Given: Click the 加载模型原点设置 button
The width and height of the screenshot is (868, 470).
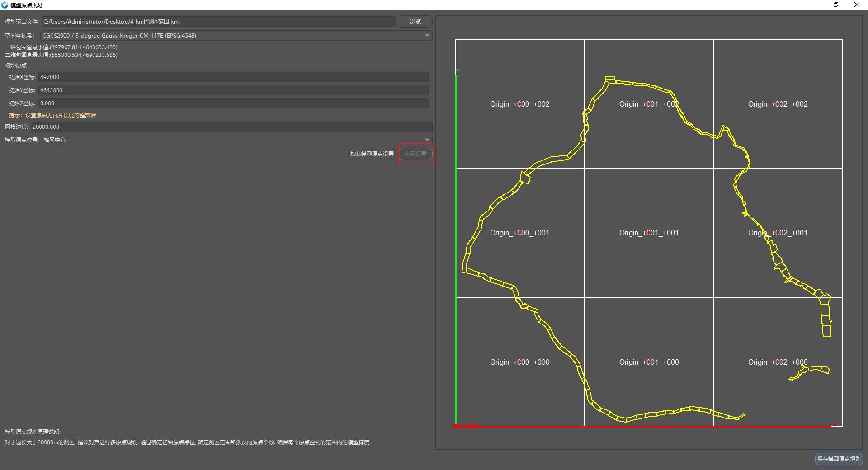Looking at the screenshot, I should pyautogui.click(x=372, y=154).
